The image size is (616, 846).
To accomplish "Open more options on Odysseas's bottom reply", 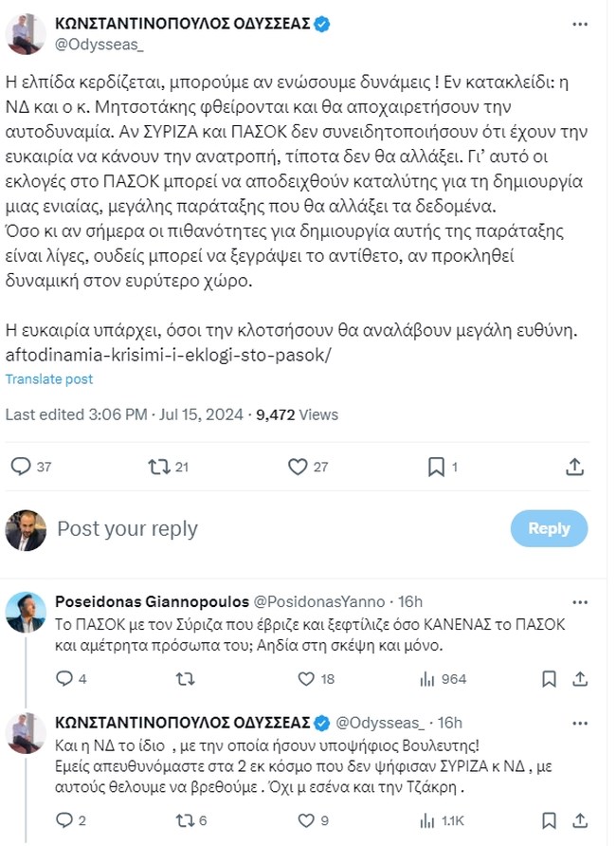I will 579,720.
